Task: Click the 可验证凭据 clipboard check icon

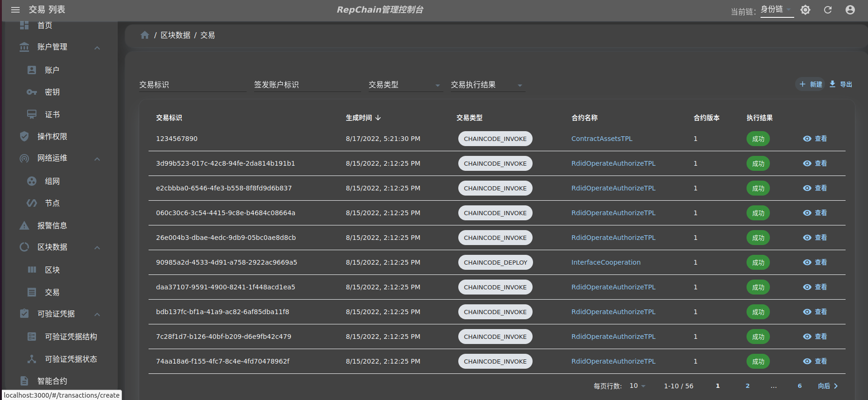Action: [24, 314]
